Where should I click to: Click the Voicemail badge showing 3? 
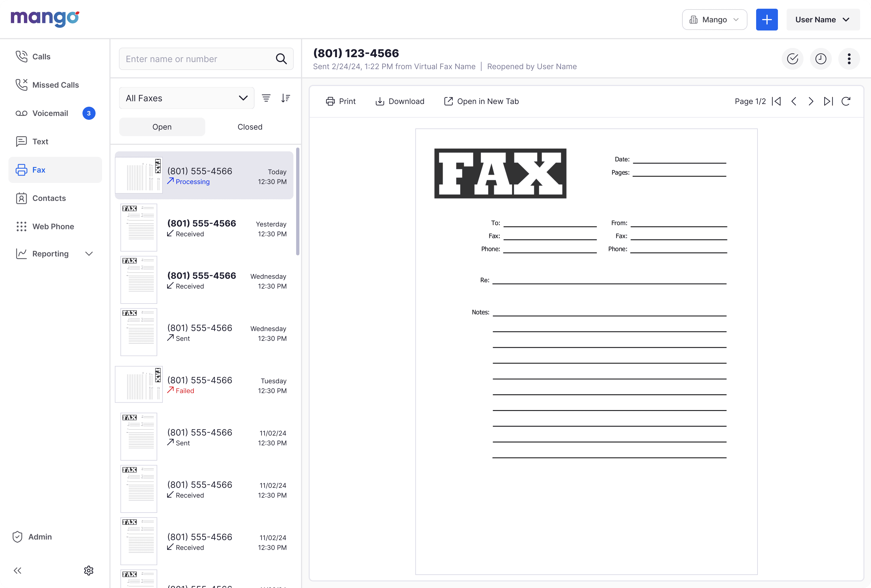coord(89,113)
